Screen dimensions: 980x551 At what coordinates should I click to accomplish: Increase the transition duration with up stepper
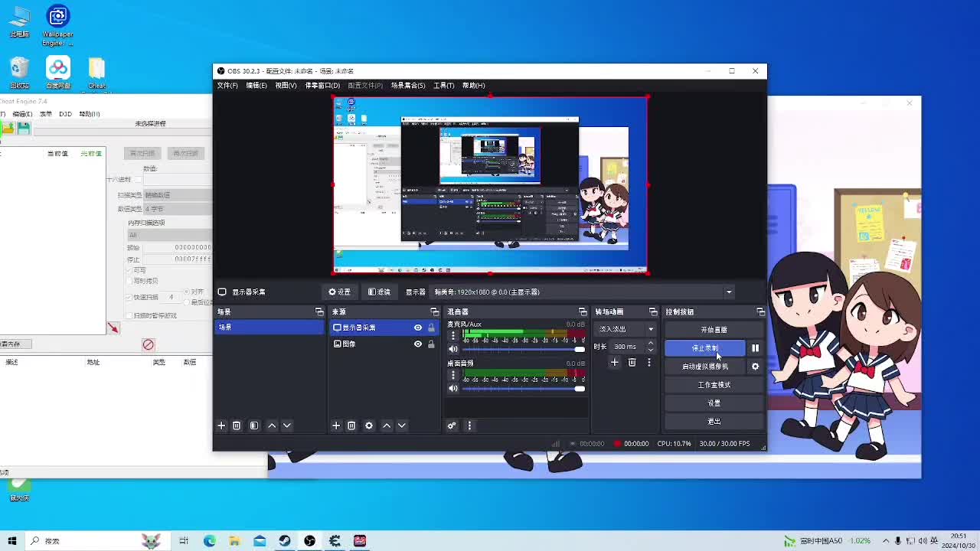[x=651, y=344]
